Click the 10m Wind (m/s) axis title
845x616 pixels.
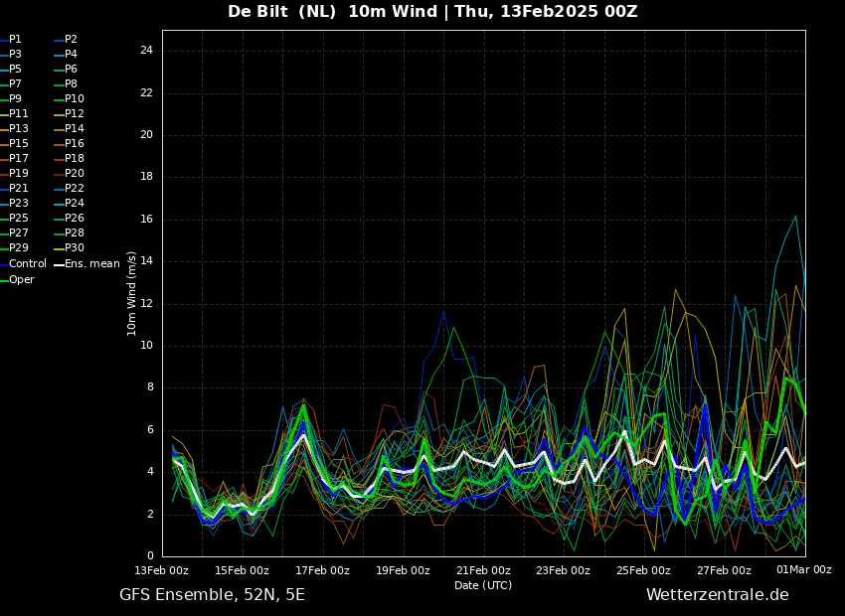coord(131,293)
